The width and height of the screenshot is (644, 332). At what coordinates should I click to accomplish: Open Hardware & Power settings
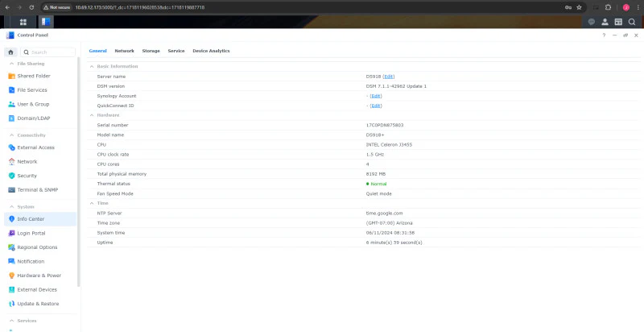35,276
